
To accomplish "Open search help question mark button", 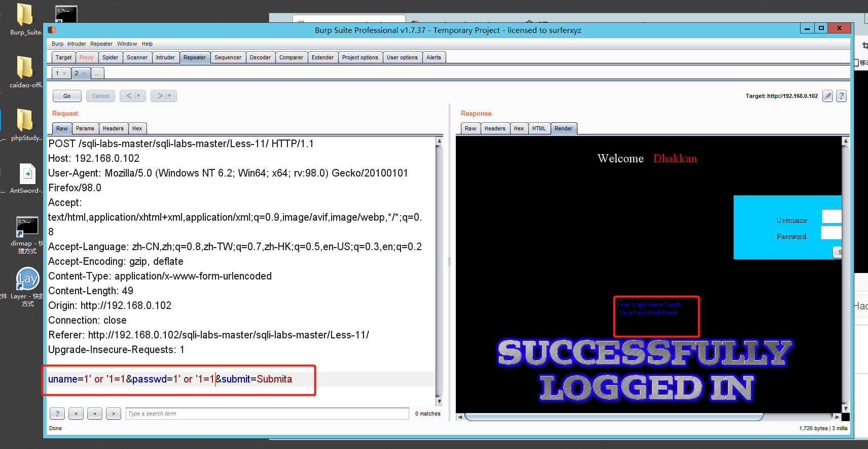I will [57, 413].
